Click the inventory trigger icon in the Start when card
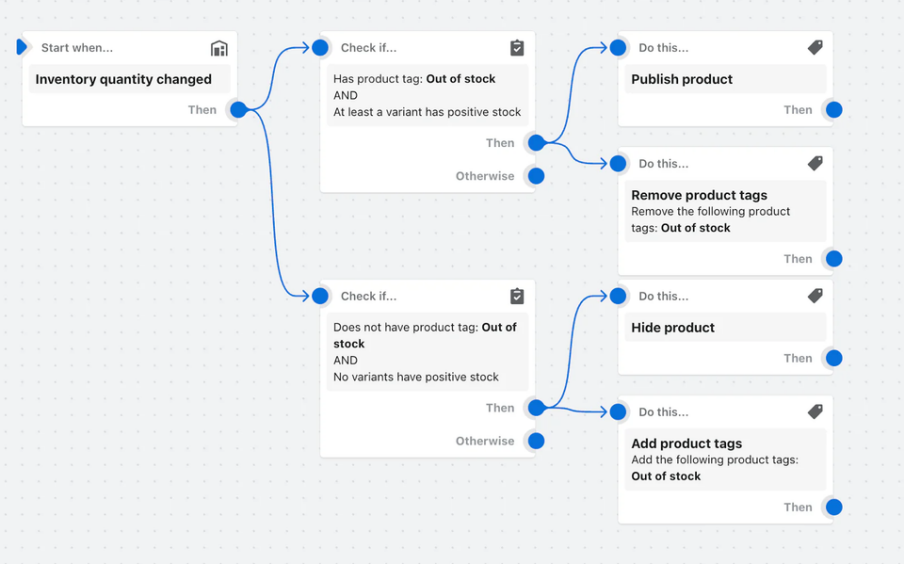This screenshot has height=564, width=904. 219,48
